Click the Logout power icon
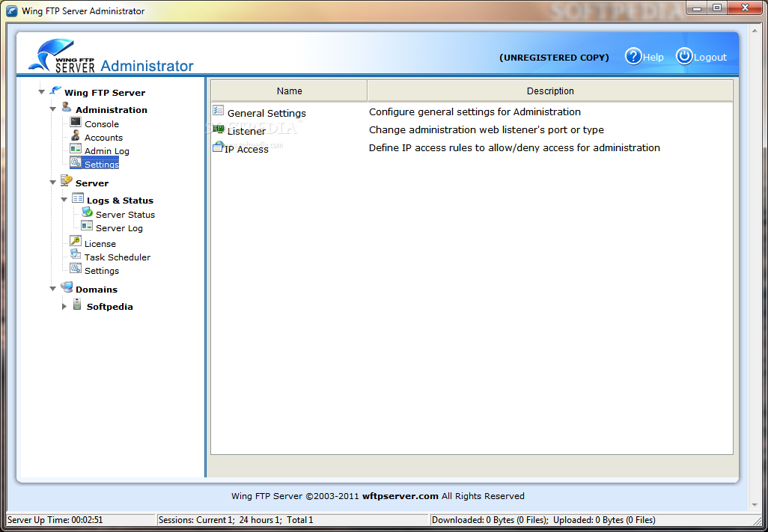The width and height of the screenshot is (768, 532). click(684, 56)
